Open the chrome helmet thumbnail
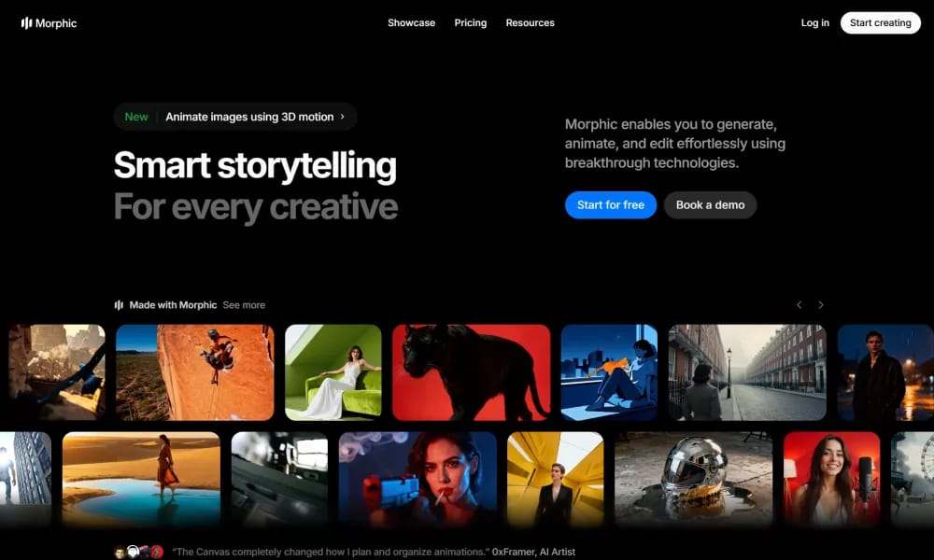Screen dimensions: 934x560 pos(693,480)
